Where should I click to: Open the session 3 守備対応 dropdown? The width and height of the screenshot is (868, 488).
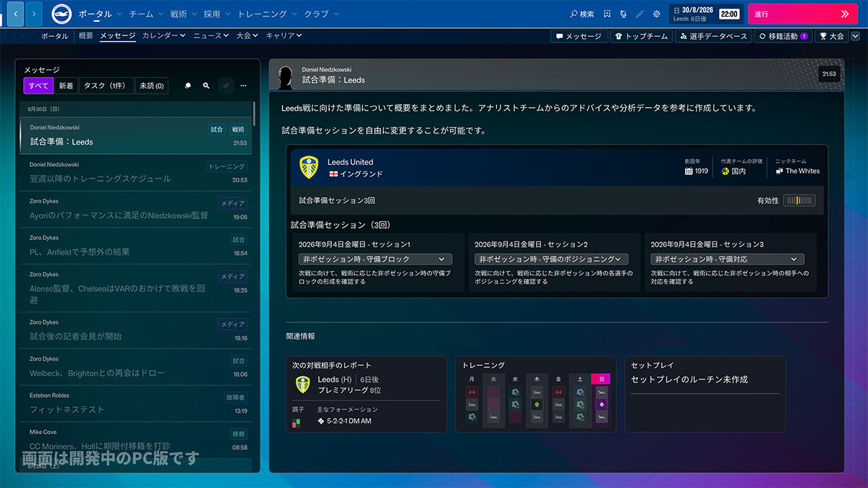pyautogui.click(x=727, y=259)
